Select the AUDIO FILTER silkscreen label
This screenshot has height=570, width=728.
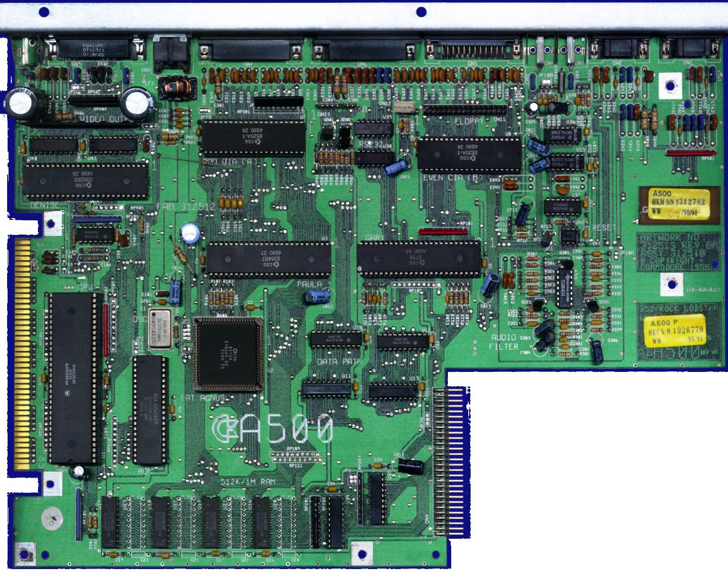504,342
